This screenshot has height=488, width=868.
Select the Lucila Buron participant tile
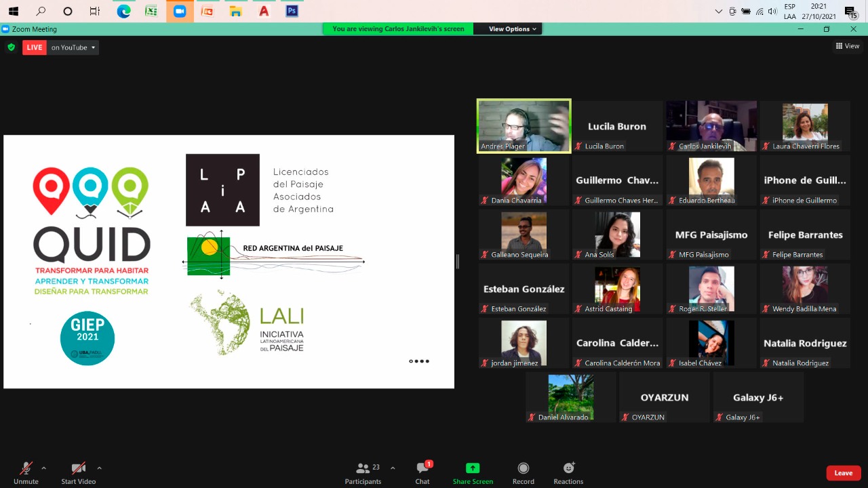click(617, 126)
